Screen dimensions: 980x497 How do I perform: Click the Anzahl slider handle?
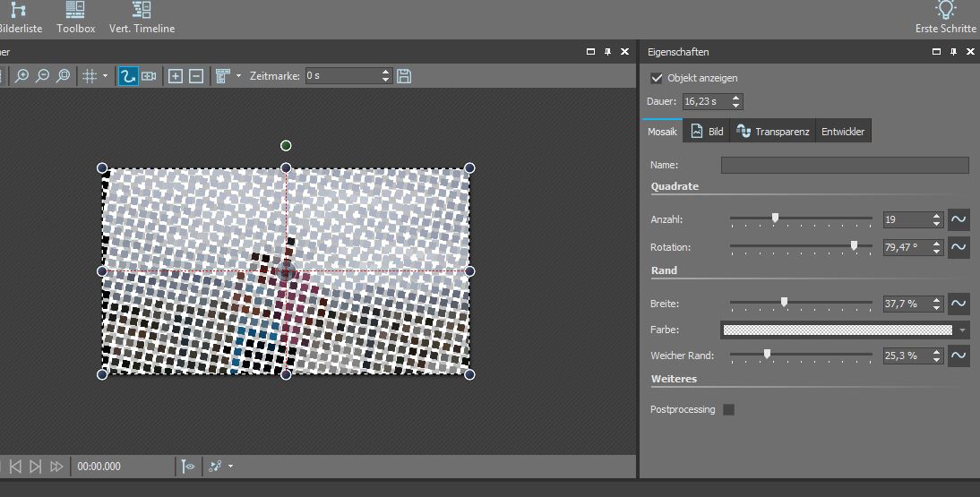[775, 217]
